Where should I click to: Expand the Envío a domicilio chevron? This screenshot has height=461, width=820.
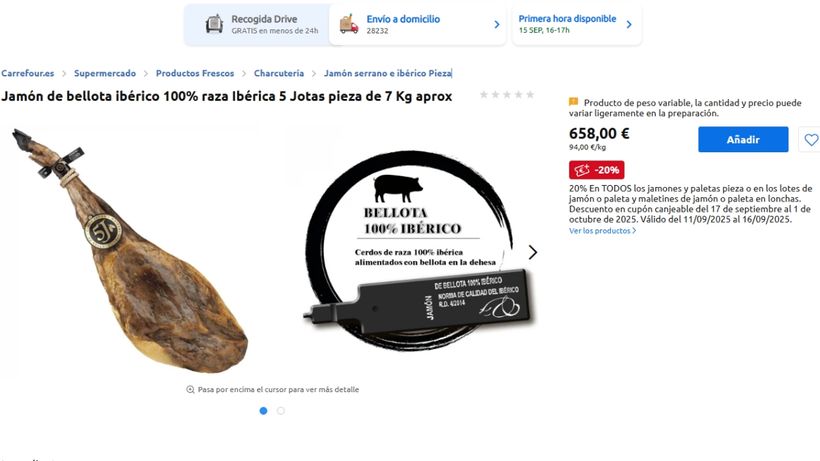coord(497,25)
